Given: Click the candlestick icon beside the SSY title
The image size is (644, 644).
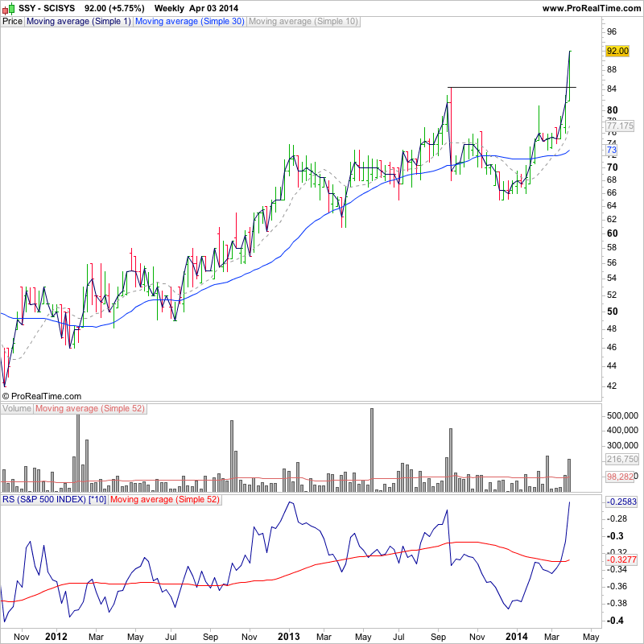Looking at the screenshot, I should coord(8,8).
